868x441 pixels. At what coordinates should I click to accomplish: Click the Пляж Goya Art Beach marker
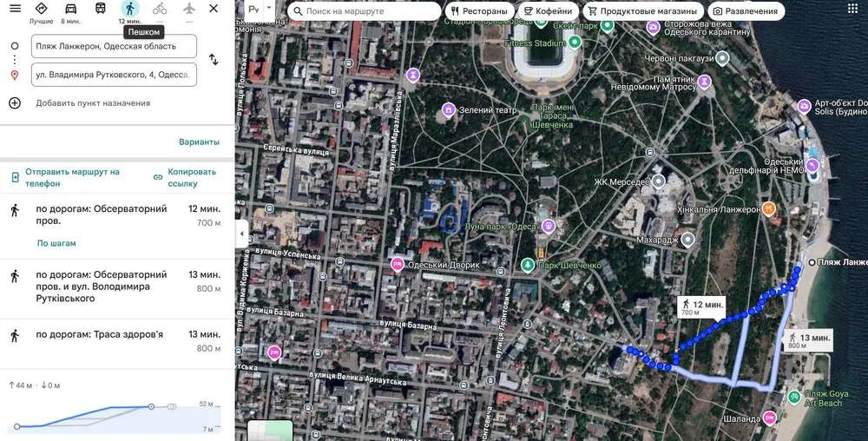click(x=794, y=398)
